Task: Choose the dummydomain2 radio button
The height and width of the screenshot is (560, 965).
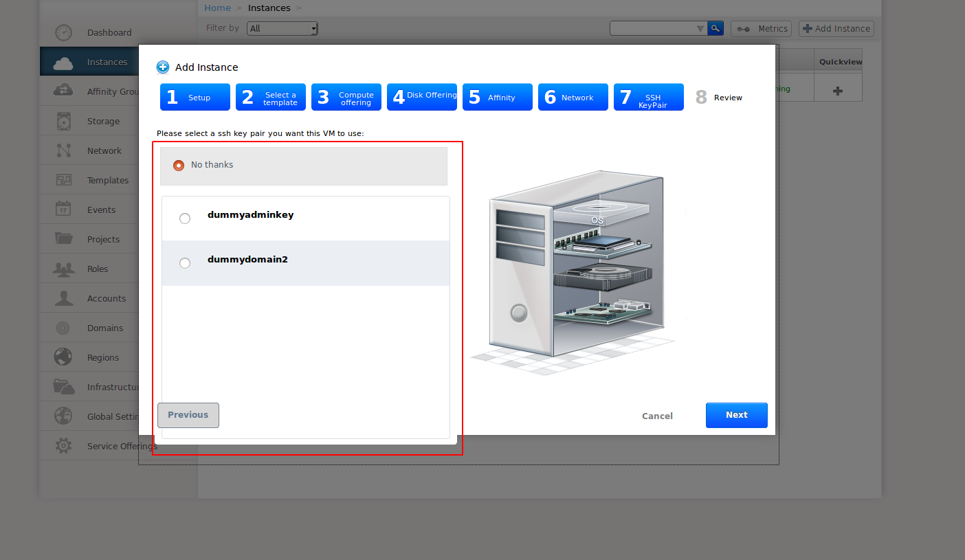Action: [185, 263]
